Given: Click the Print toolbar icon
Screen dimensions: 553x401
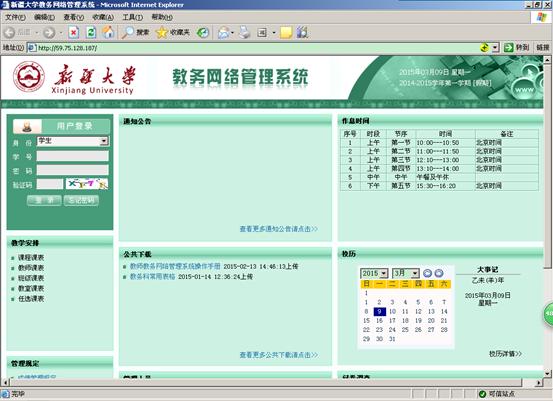Looking at the screenshot, I should coord(244,33).
